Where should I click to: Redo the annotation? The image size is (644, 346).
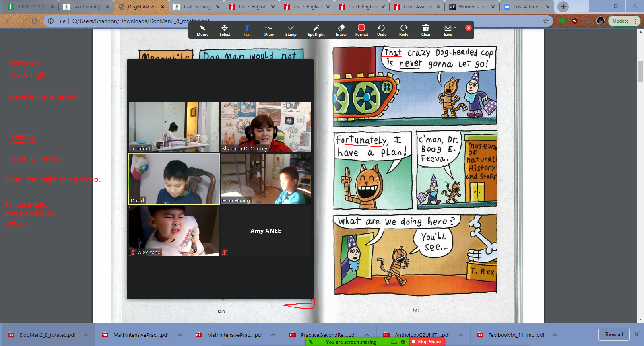[404, 30]
